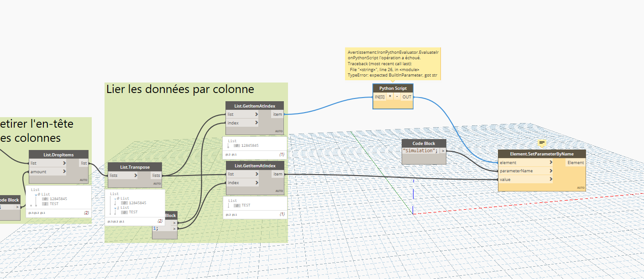Open the note icon above Element.SetParameterByName
The width and height of the screenshot is (644, 279).
point(542,143)
